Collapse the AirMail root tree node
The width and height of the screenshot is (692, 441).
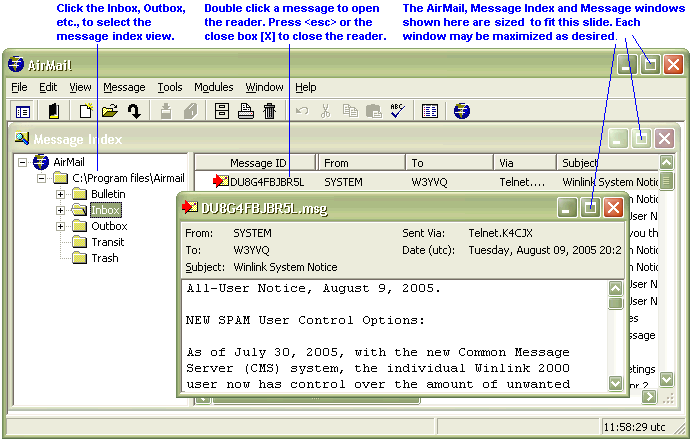(x=23, y=162)
